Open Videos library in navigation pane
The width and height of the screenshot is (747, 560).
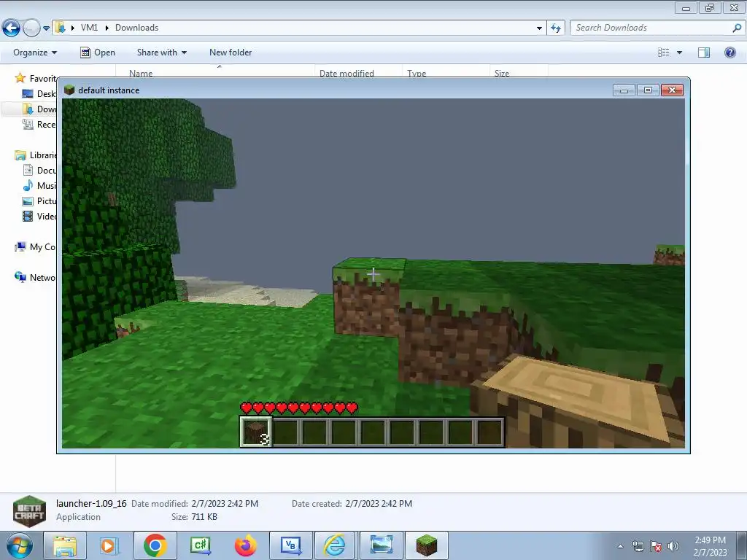coord(39,216)
